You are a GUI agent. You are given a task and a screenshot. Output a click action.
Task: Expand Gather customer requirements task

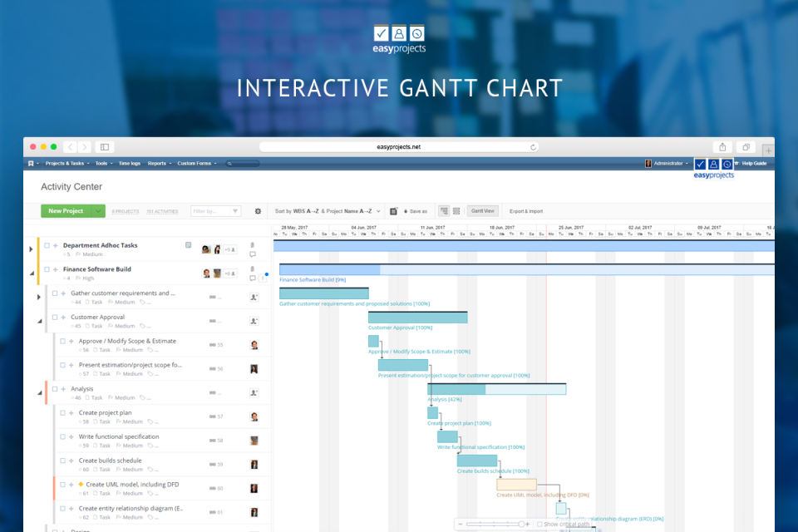coord(39,298)
